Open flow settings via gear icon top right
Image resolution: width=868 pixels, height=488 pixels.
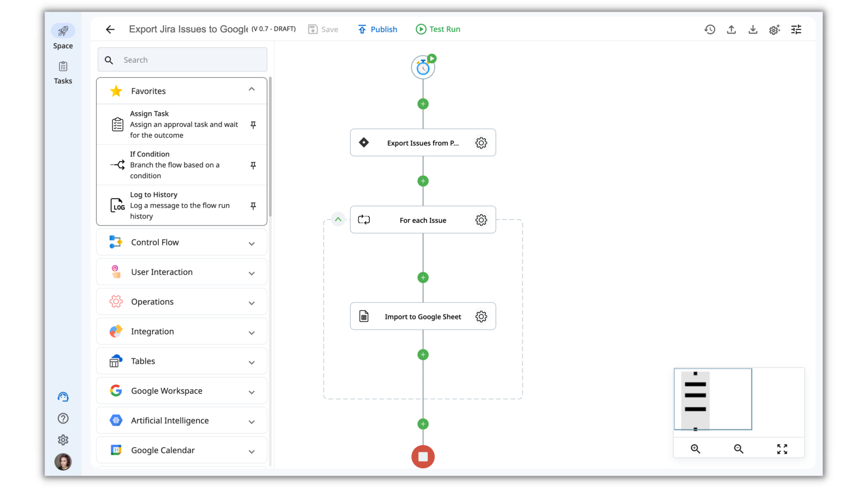pyautogui.click(x=774, y=29)
